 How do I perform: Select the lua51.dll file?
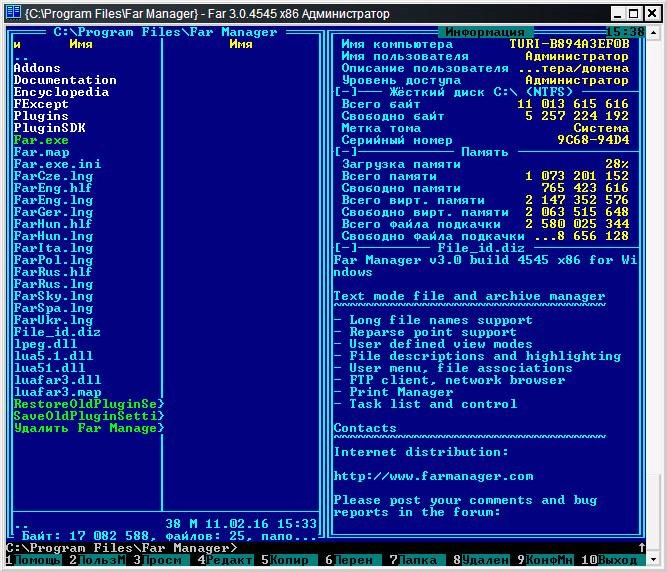click(x=49, y=368)
